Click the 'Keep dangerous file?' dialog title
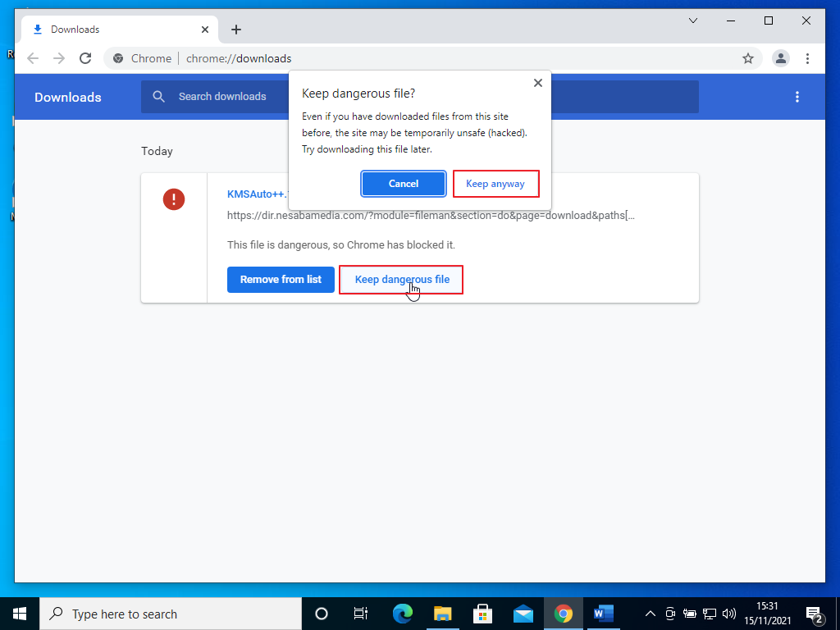Screen dimensions: 840x630 pos(358,94)
